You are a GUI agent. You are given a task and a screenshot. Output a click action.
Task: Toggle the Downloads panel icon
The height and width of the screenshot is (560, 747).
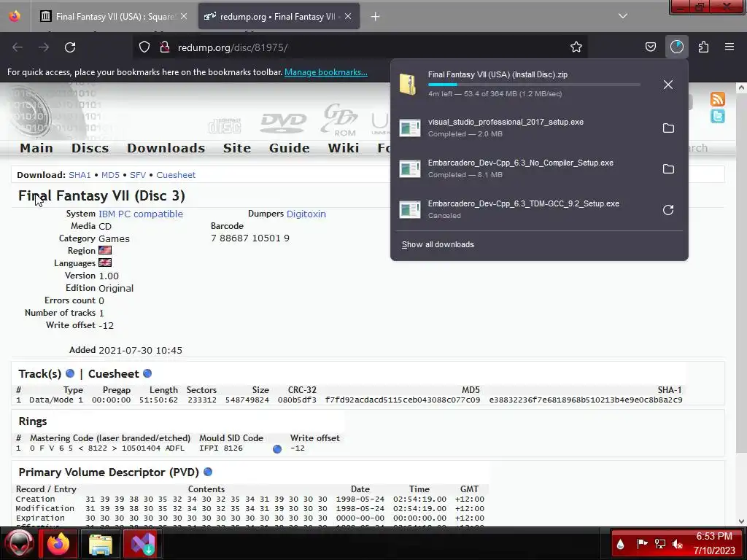[x=676, y=47]
